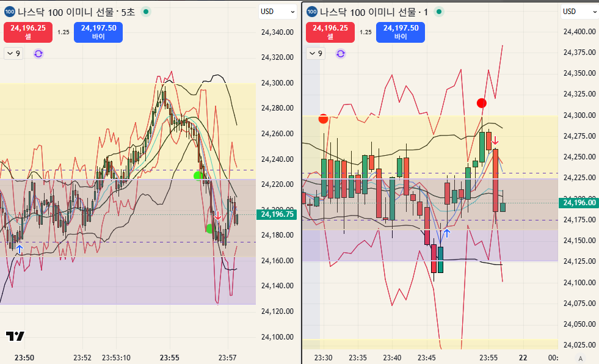Viewport: 599px width, 364px height.
Task: Click the red down arrow signal on right chart
Action: (495, 140)
